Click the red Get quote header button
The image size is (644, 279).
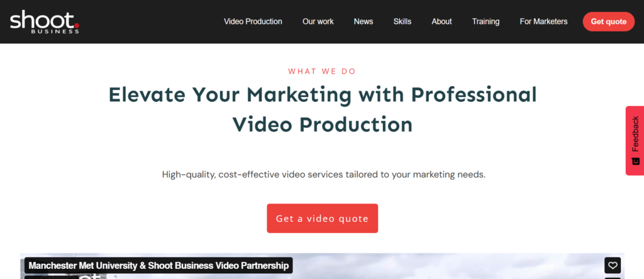pyautogui.click(x=609, y=22)
